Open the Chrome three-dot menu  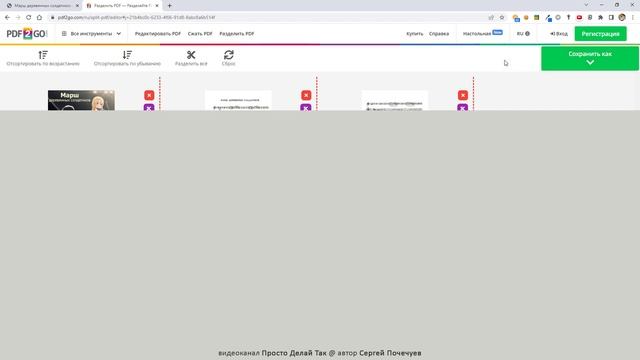click(633, 18)
